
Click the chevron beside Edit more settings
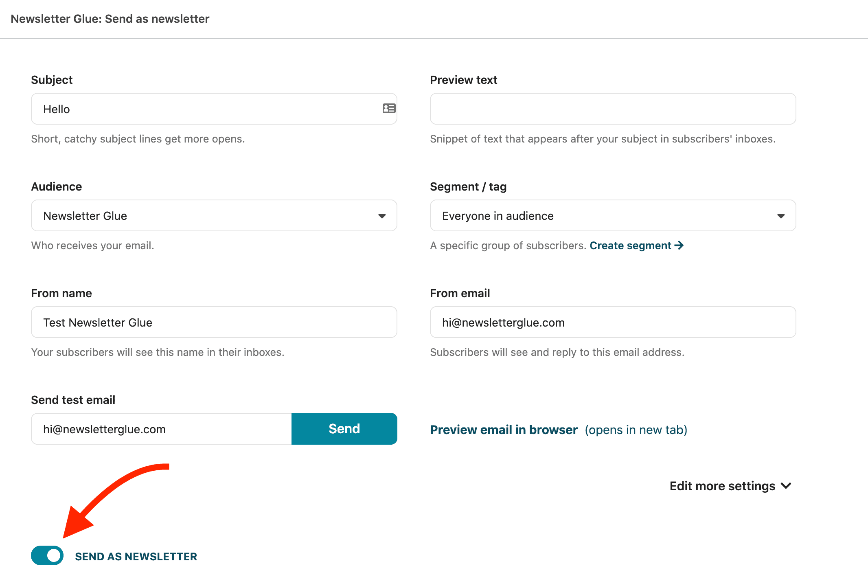[786, 486]
